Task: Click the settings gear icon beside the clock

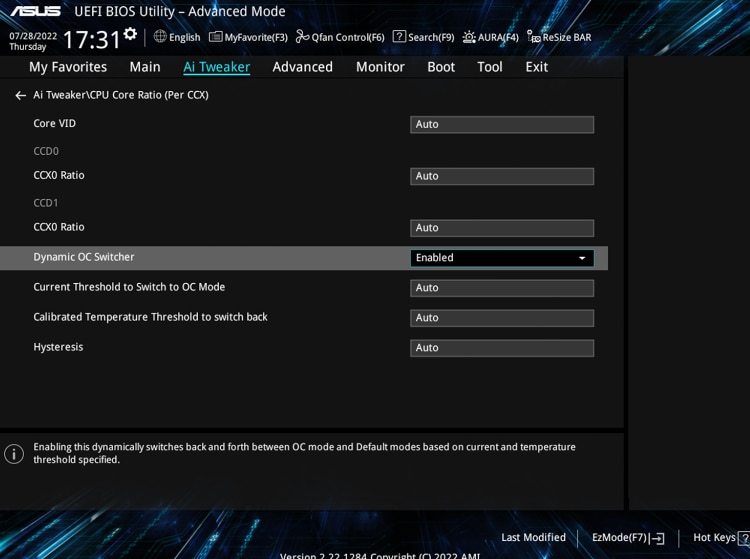Action: click(x=130, y=35)
